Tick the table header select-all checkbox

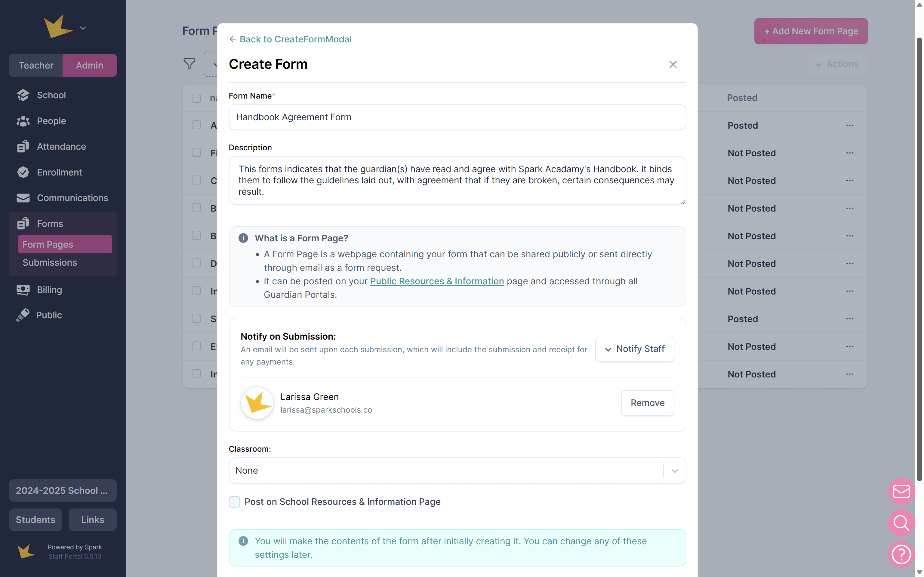pos(196,98)
